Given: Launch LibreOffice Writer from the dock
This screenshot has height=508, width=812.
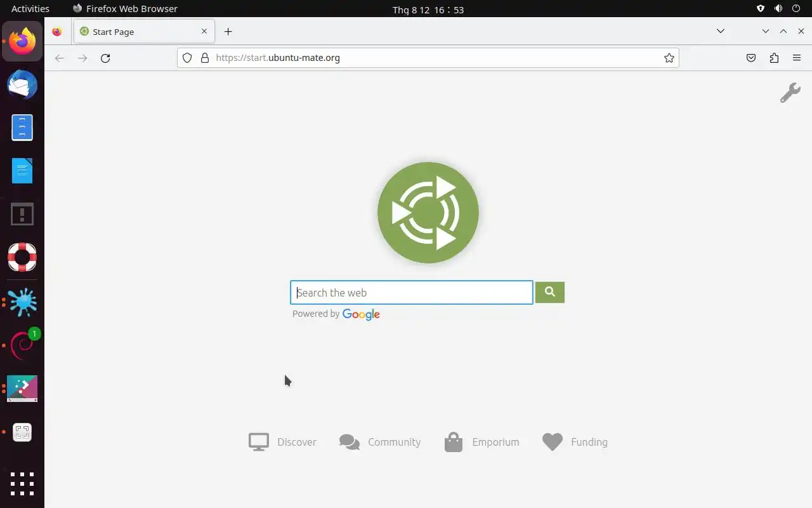Looking at the screenshot, I should (x=22, y=171).
